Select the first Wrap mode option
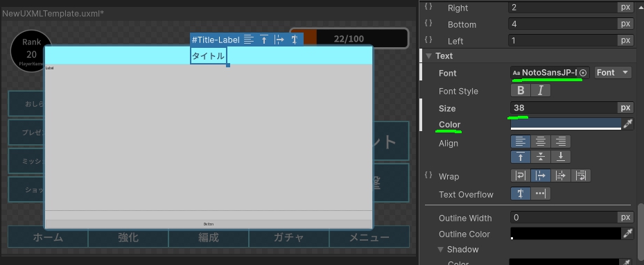This screenshot has width=644, height=265. pyautogui.click(x=521, y=176)
